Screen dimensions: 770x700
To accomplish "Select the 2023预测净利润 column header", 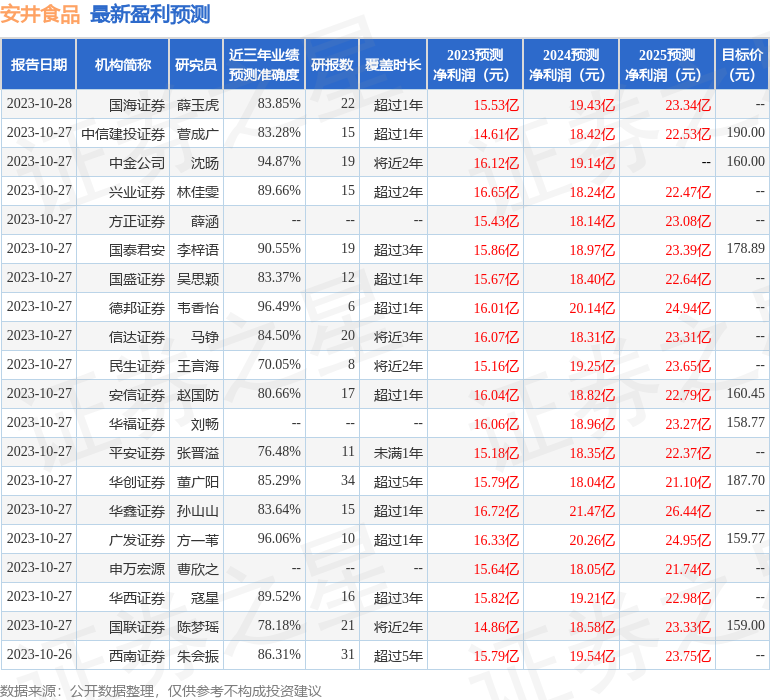I will (x=475, y=64).
